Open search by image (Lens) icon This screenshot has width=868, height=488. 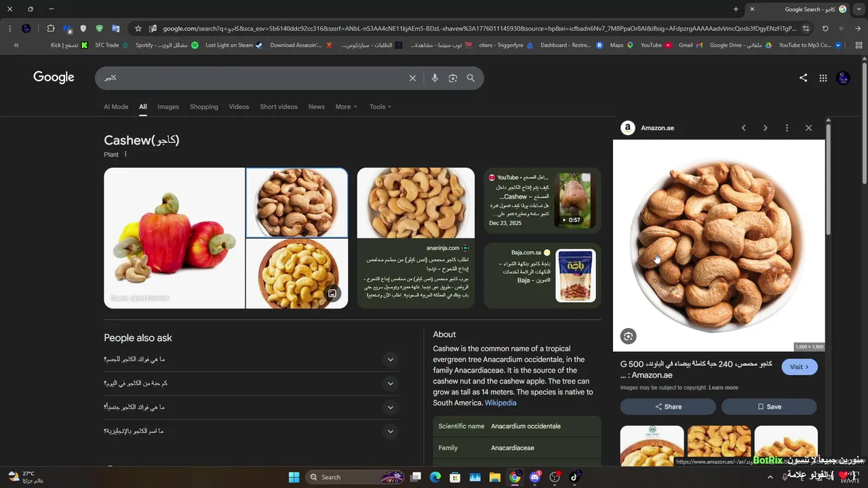pos(453,78)
